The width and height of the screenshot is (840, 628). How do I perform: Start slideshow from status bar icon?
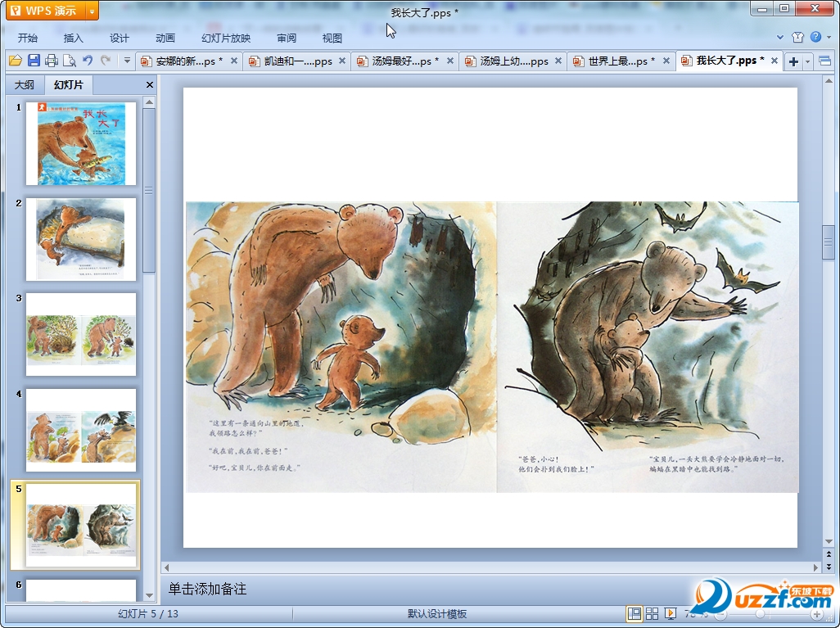click(x=671, y=613)
